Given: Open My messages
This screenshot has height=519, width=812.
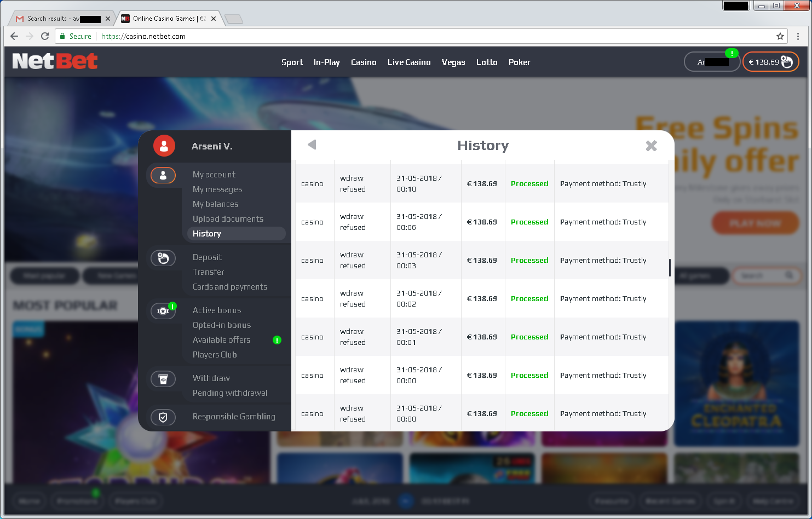Looking at the screenshot, I should tap(217, 189).
